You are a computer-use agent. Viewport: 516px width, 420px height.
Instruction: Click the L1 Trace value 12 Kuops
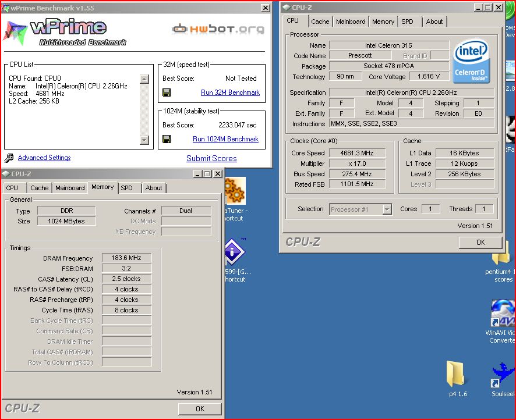(465, 163)
